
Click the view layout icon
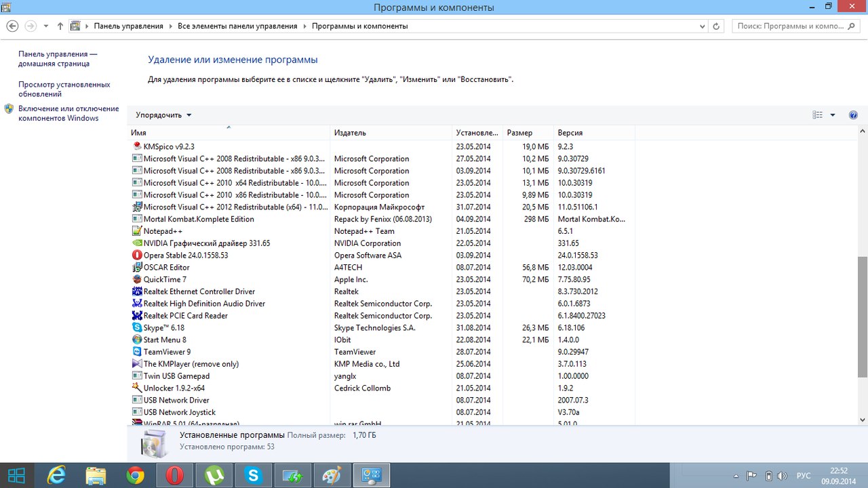(818, 115)
